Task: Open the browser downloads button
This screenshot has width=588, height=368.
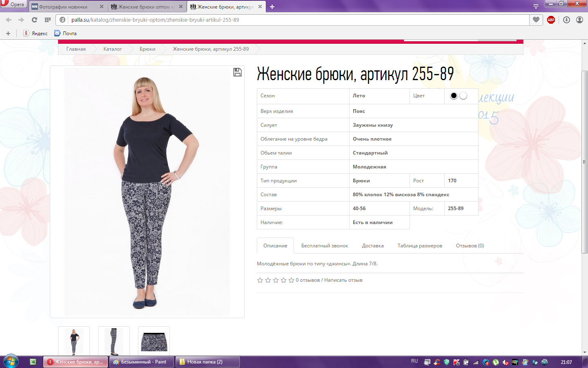Action: pyautogui.click(x=566, y=20)
